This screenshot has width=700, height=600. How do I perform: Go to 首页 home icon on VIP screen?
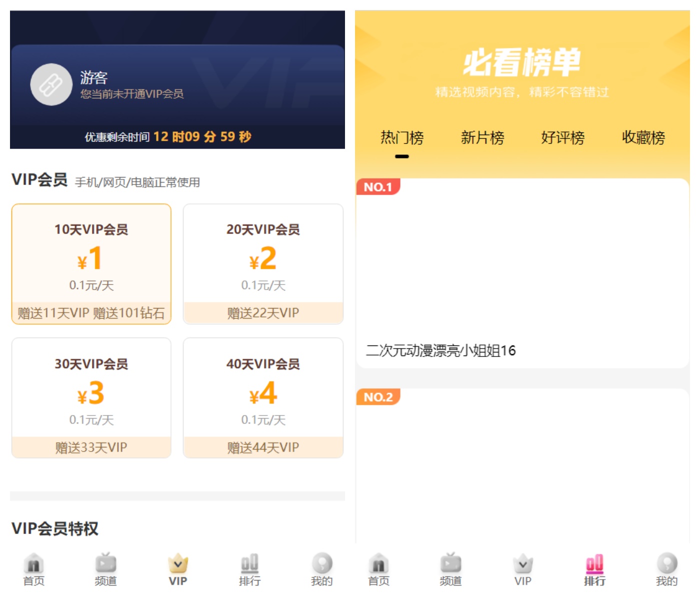coord(33,564)
